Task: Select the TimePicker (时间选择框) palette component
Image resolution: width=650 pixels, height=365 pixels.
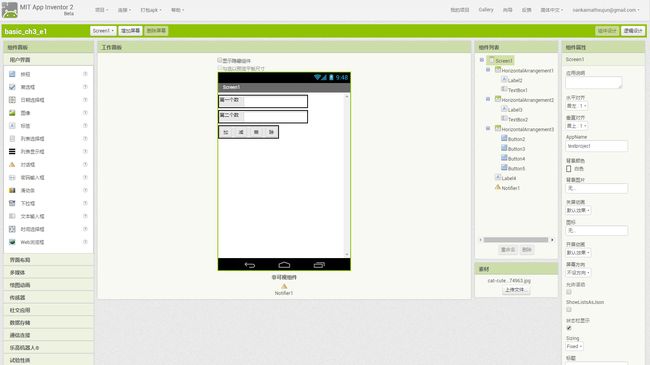Action: tap(32, 229)
